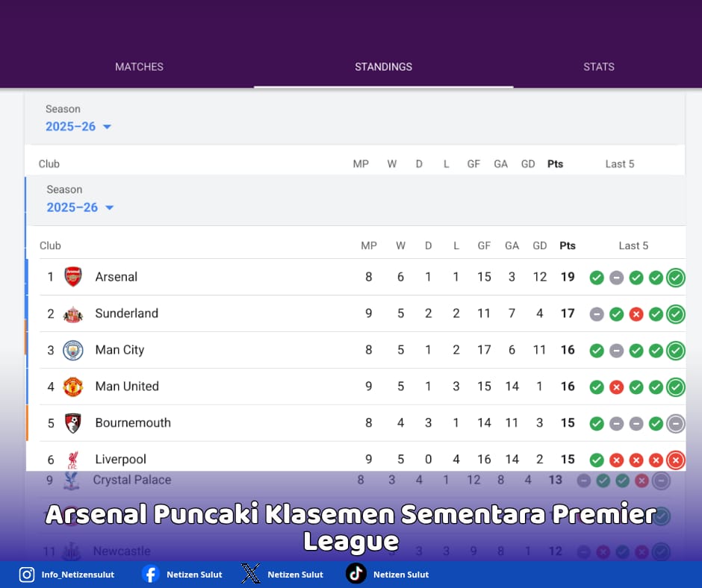
Task: Open the TikTok icon for Netizen Sulut
Action: point(354,575)
